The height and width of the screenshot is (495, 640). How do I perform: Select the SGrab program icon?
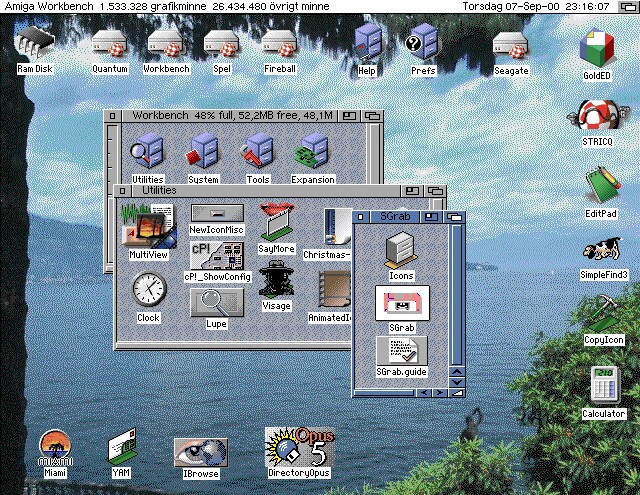click(x=401, y=303)
